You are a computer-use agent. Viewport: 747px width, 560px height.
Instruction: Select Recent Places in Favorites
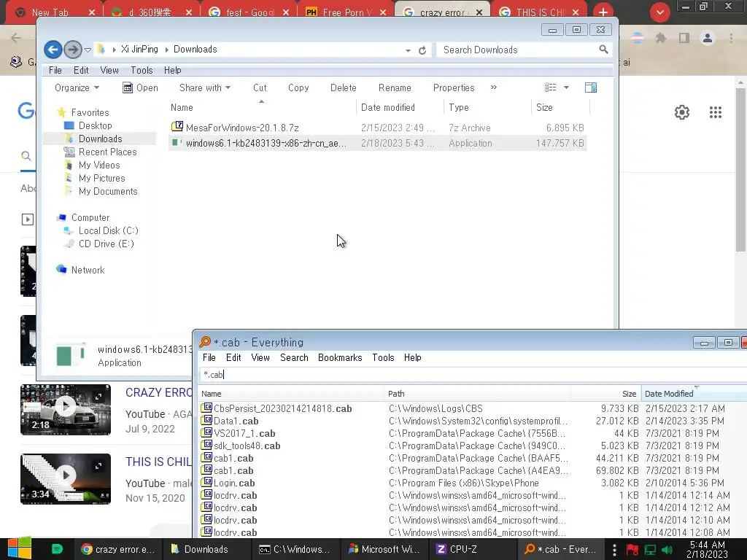pyautogui.click(x=108, y=152)
